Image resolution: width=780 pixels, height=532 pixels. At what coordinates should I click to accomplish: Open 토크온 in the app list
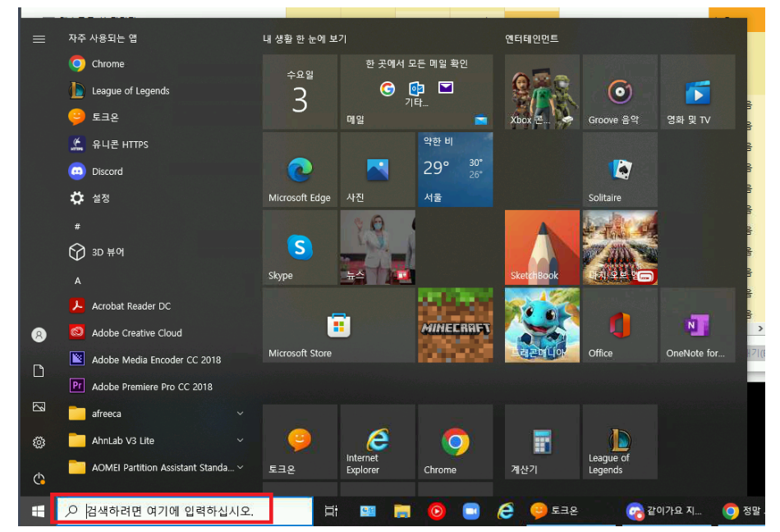pyautogui.click(x=157, y=117)
